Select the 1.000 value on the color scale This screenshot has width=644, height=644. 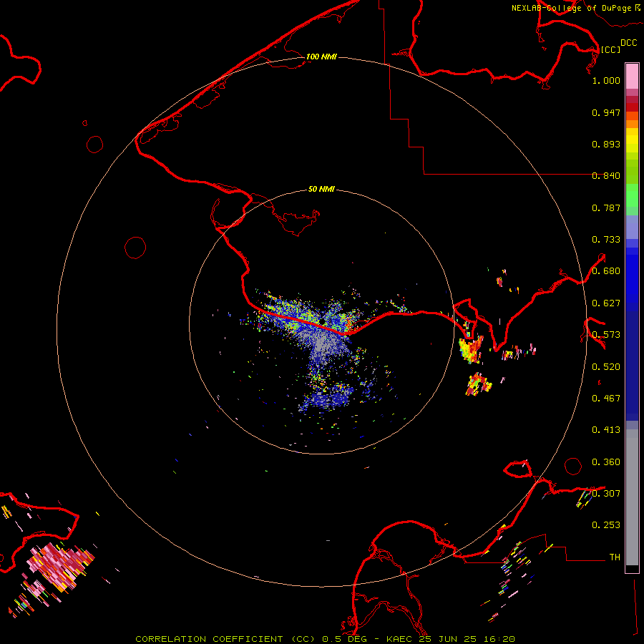(x=606, y=80)
